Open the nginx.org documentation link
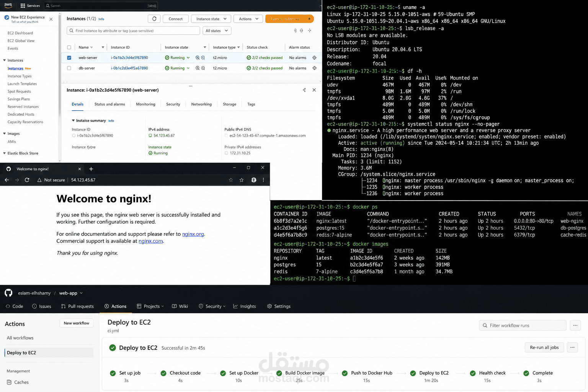The height and width of the screenshot is (392, 588). coord(193,234)
